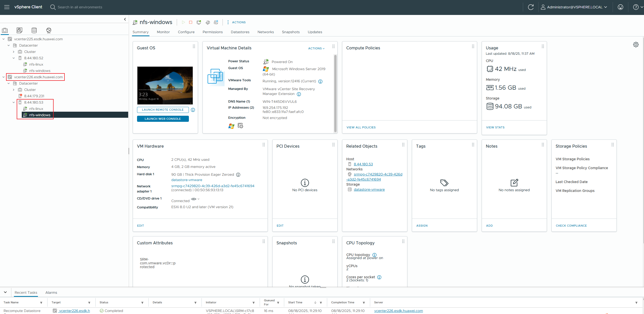This screenshot has height=314, width=644.
Task: Click info icon next to Manager Extension
Action: [299, 94]
